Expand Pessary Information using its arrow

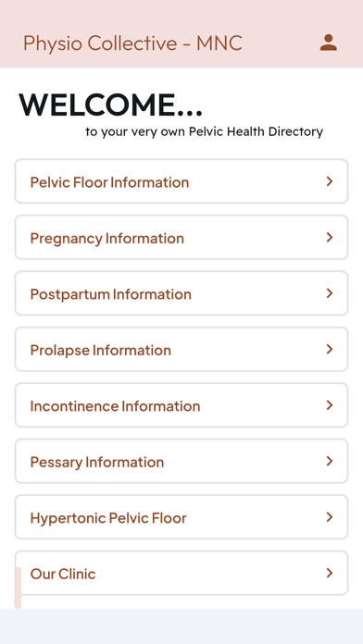click(330, 461)
